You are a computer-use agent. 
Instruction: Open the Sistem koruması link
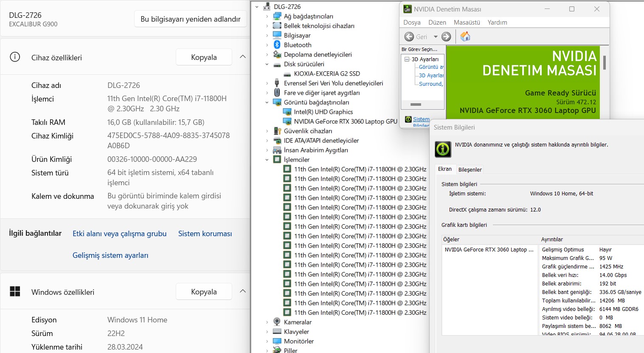tap(205, 234)
